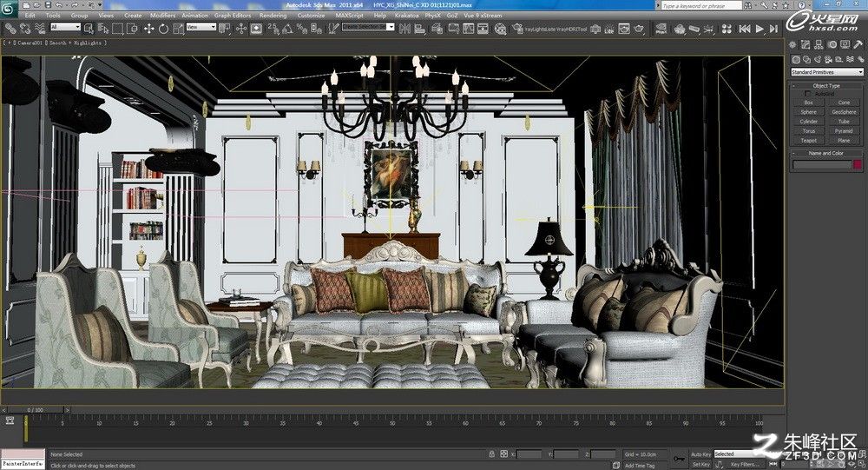Toggle the Percent Snap button

[x=302, y=29]
